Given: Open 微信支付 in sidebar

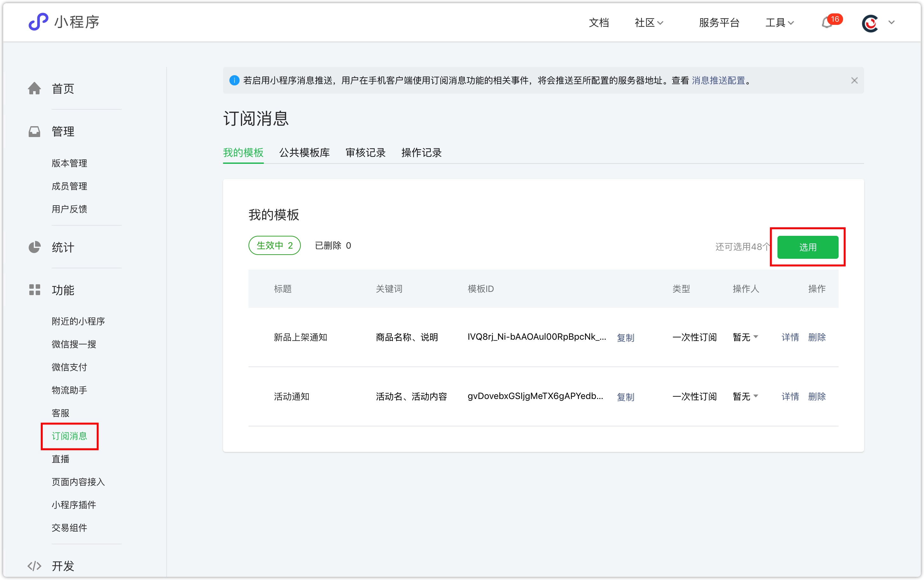Looking at the screenshot, I should click(x=69, y=367).
